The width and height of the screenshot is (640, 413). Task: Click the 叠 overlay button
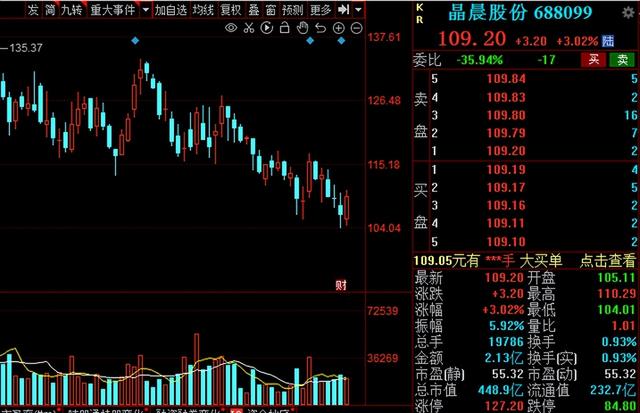pos(254,9)
